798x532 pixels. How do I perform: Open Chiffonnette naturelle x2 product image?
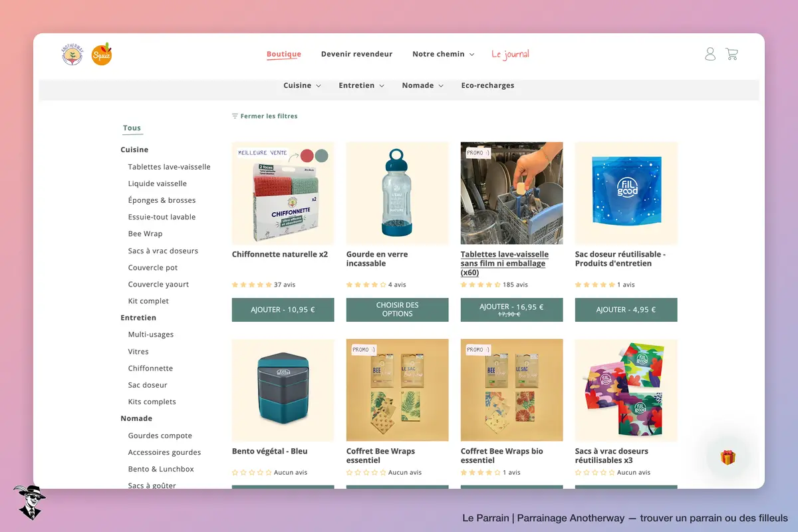283,193
